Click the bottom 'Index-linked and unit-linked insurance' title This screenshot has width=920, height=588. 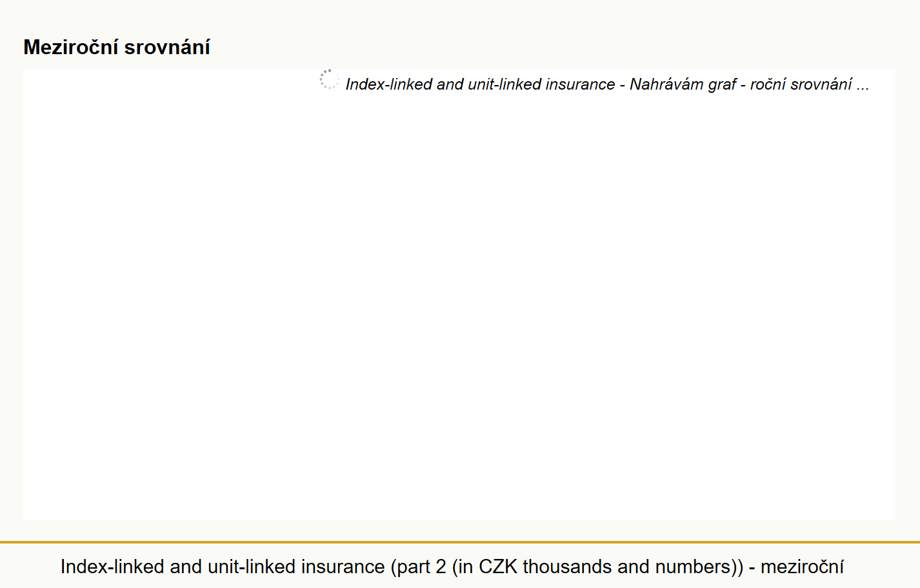[x=223, y=567]
